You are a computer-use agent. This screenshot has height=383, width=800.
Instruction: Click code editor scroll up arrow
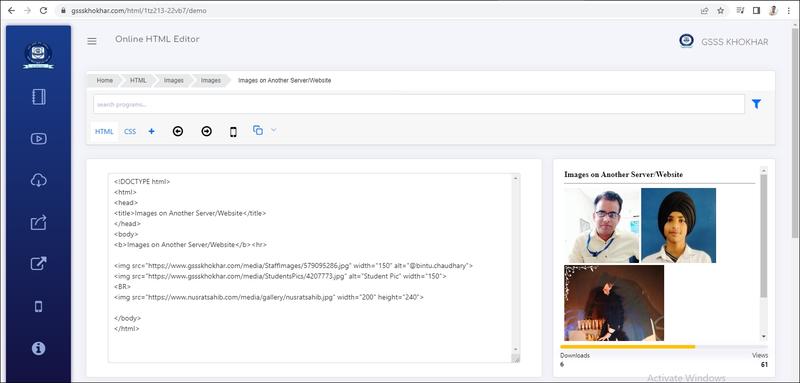click(515, 178)
